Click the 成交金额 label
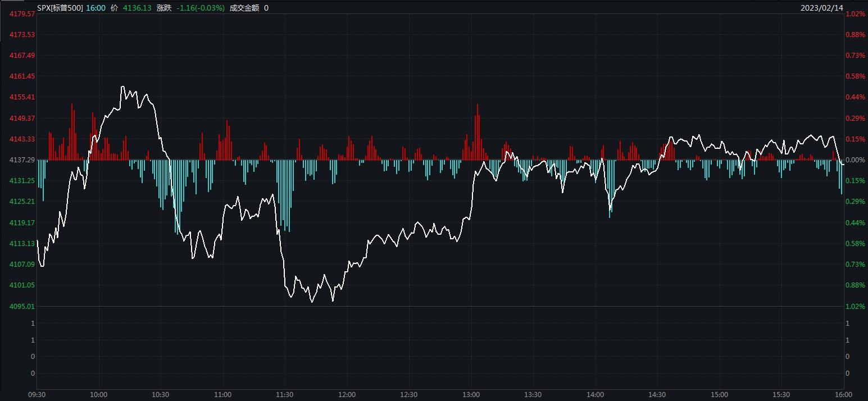The height and width of the screenshot is (401, 868). (x=244, y=8)
